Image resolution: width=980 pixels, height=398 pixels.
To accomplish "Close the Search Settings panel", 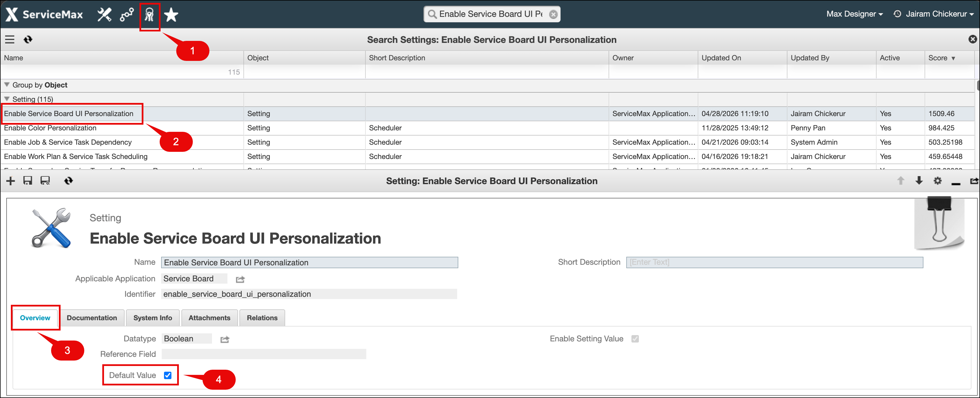I will coord(972,39).
